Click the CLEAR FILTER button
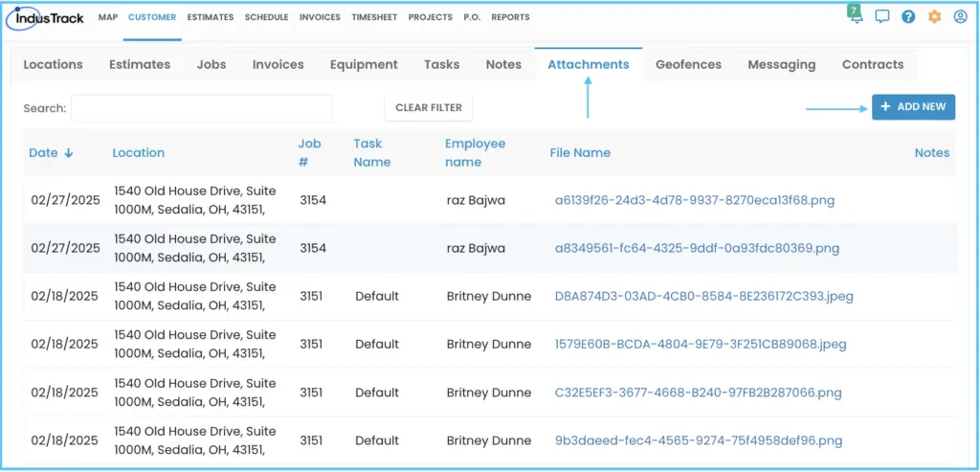The width and height of the screenshot is (980, 472). coord(429,107)
